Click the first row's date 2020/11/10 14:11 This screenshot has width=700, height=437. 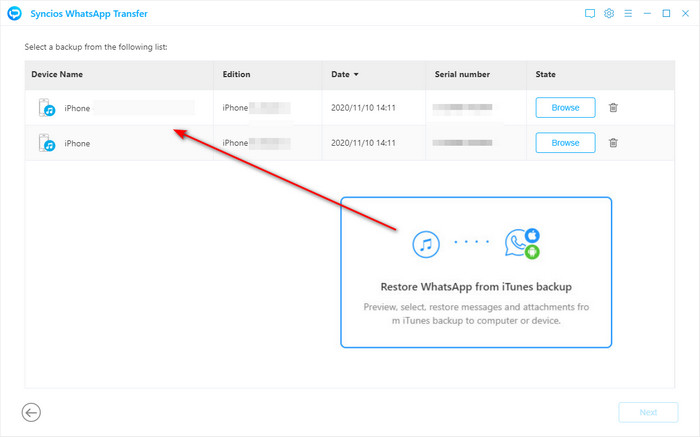point(363,108)
